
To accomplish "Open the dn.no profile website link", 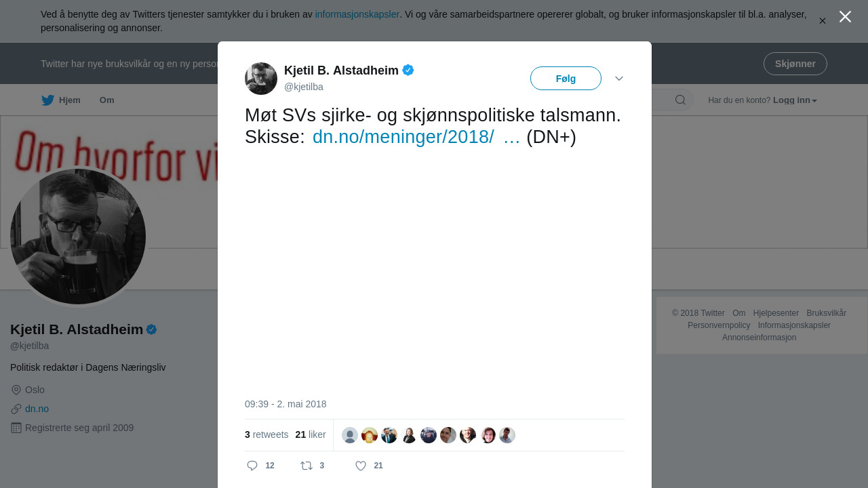I will [37, 409].
